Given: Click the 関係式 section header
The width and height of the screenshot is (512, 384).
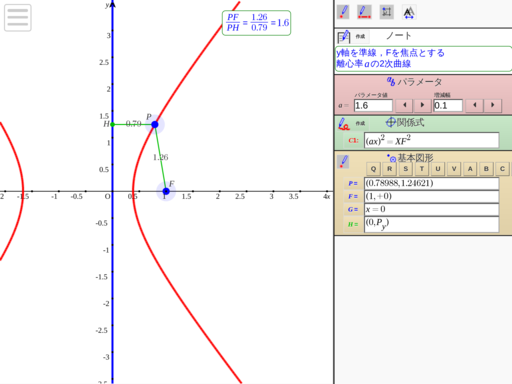Looking at the screenshot, I should point(405,123).
